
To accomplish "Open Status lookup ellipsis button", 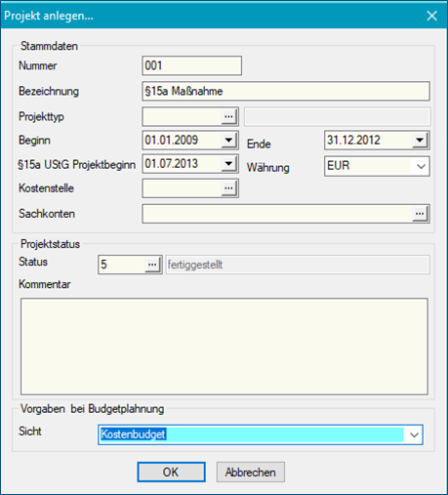I will click(152, 265).
